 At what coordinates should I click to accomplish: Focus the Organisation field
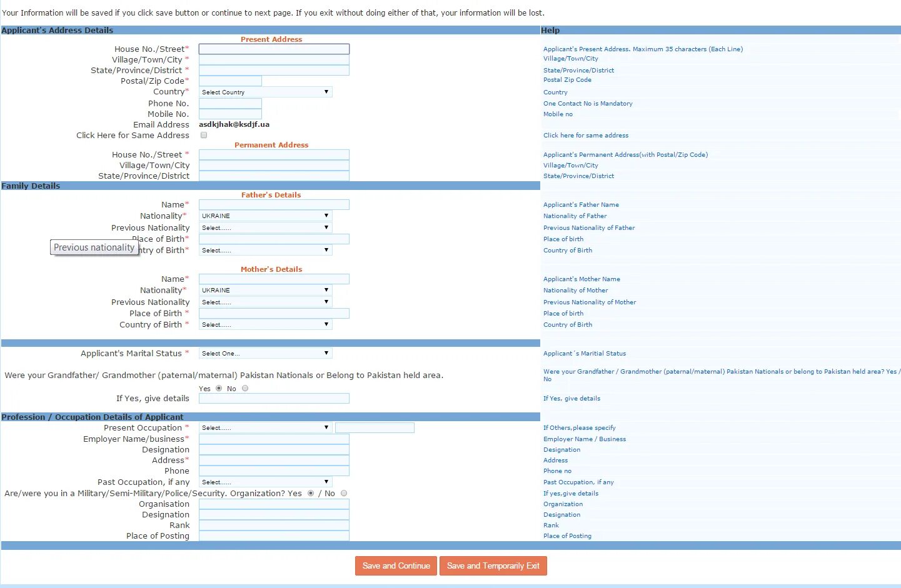274,504
